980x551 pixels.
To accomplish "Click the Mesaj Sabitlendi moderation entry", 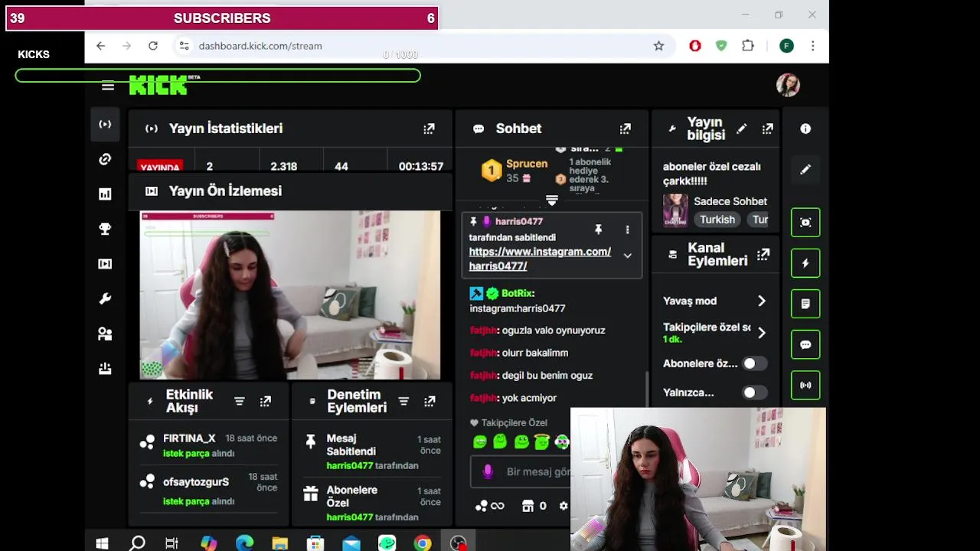I will click(x=372, y=452).
